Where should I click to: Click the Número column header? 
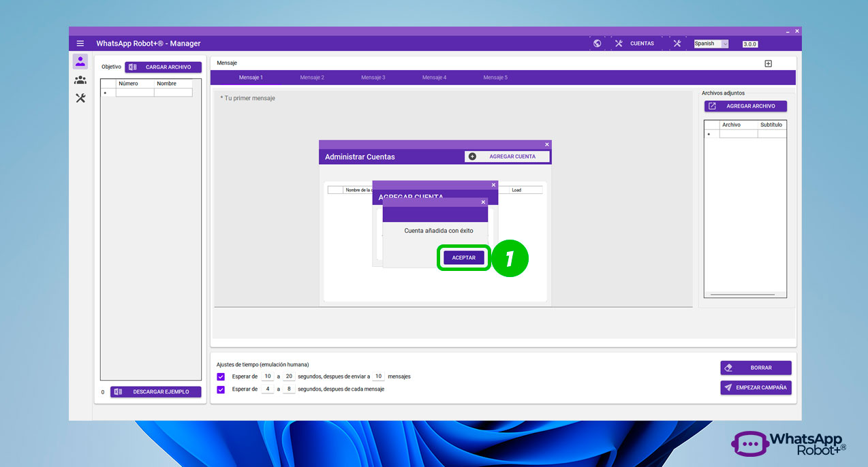pyautogui.click(x=135, y=84)
